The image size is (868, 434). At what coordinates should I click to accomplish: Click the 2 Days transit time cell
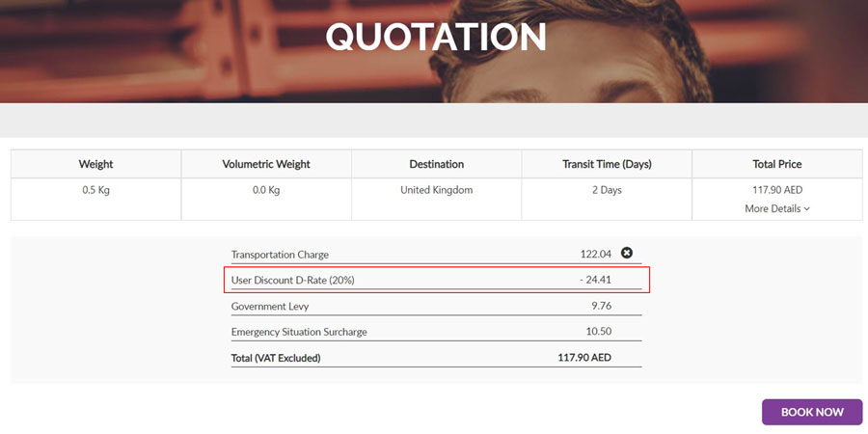[x=607, y=190]
